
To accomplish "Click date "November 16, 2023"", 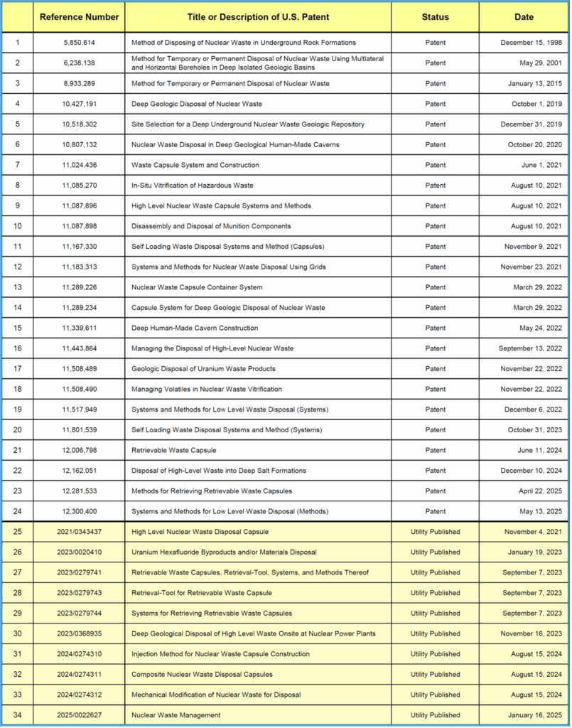I will 531,633.
